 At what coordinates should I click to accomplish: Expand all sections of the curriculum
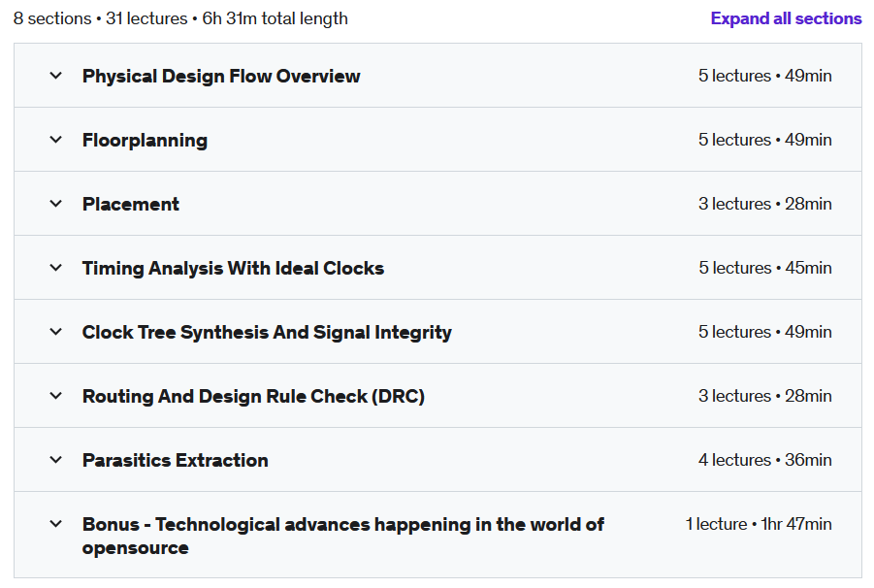[x=786, y=18]
